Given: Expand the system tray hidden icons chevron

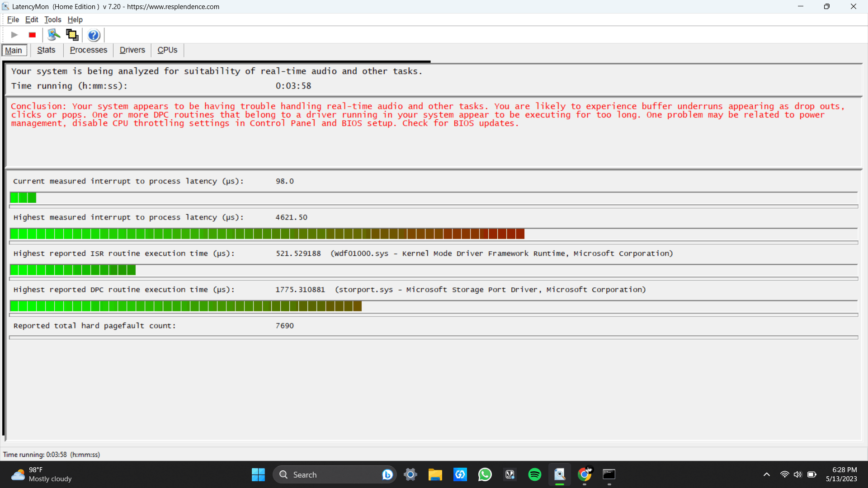Looking at the screenshot, I should coord(766,474).
